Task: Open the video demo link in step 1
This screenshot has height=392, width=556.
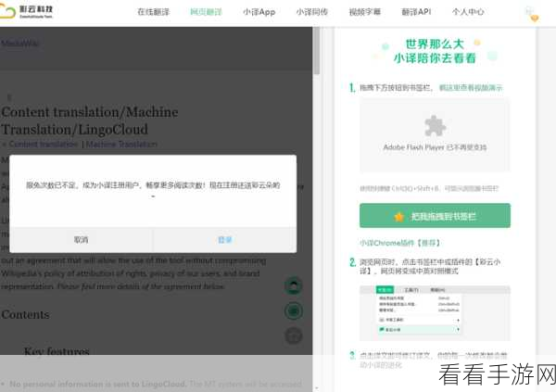Action: coord(471,88)
